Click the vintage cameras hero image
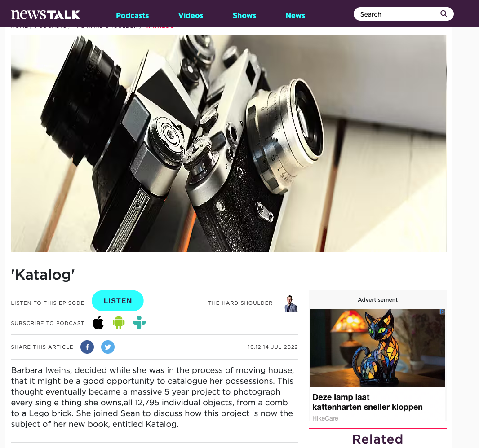This screenshot has width=479, height=448. (x=229, y=143)
